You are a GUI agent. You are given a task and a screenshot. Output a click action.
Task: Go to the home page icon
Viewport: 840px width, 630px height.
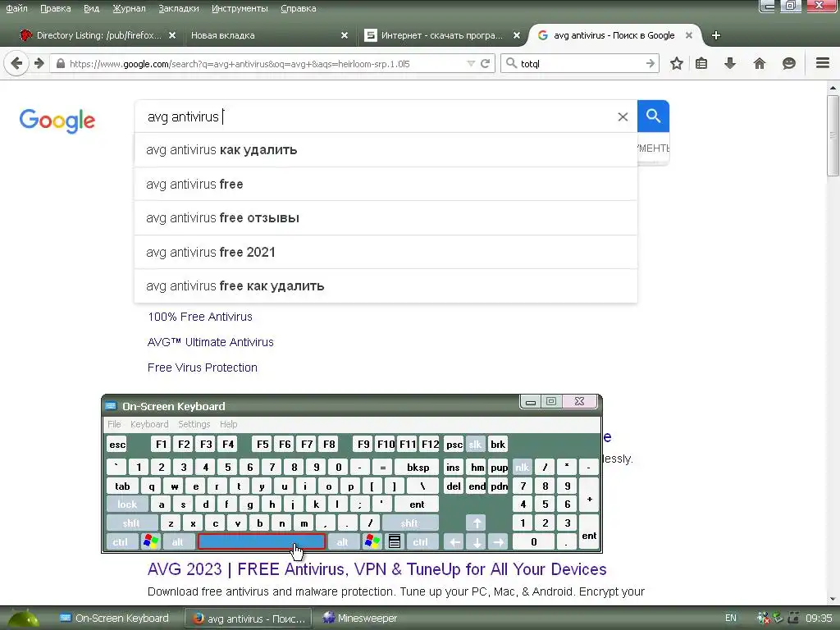[760, 64]
